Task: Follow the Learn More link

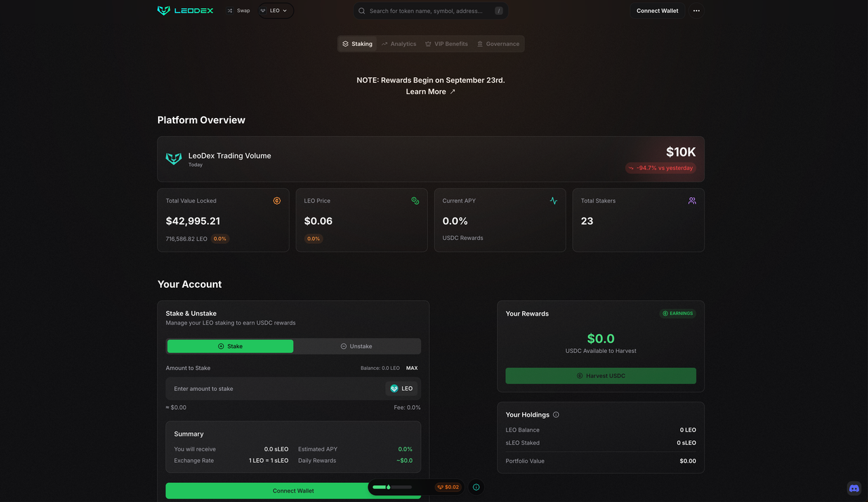Action: tap(431, 91)
